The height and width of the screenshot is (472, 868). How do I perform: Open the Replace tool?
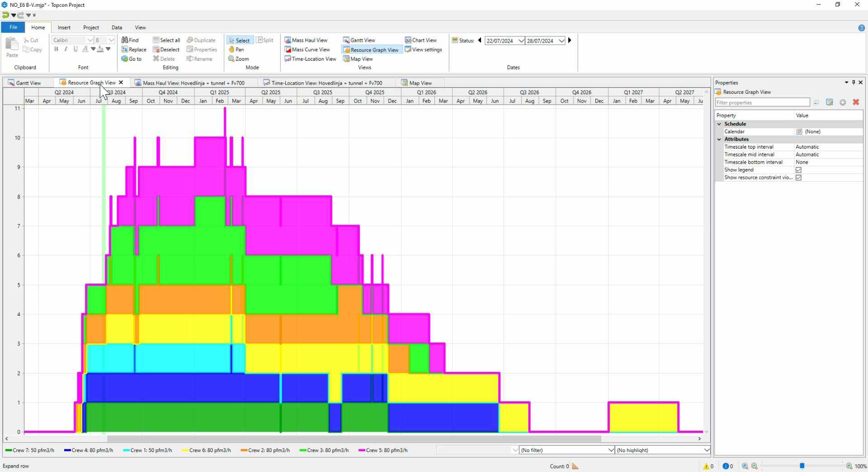point(134,50)
